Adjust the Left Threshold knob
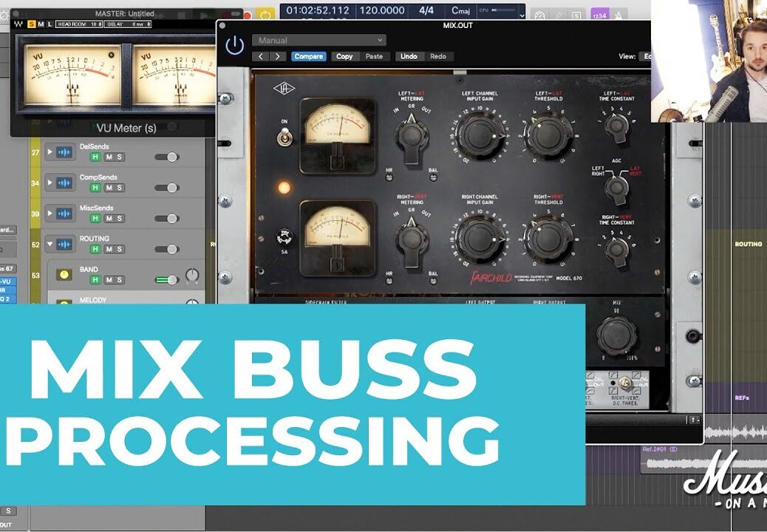Viewport: 767px width, 532px height. (548, 134)
